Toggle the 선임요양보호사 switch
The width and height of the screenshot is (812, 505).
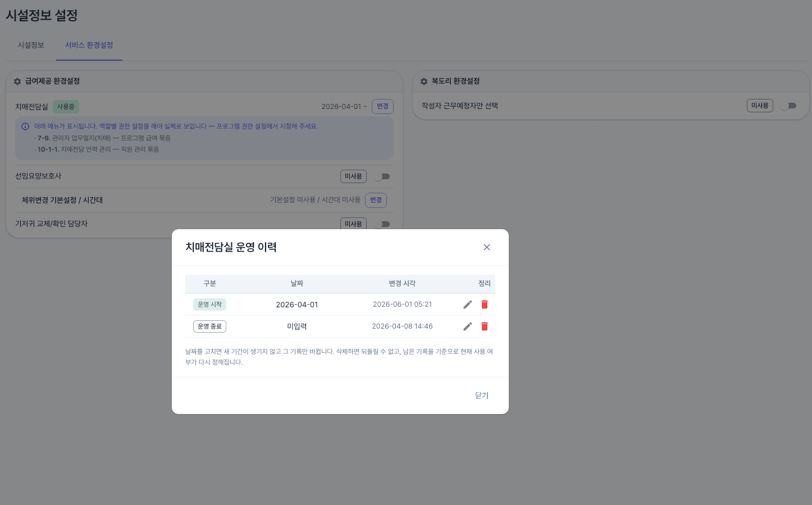382,176
